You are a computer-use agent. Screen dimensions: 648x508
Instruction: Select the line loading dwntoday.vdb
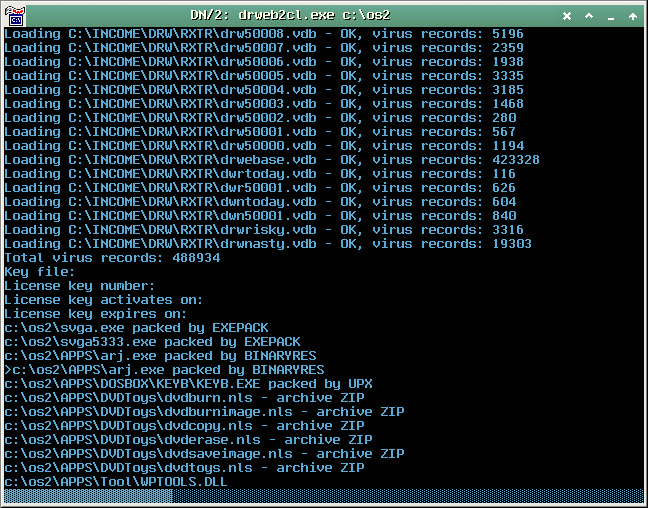[x=260, y=202]
